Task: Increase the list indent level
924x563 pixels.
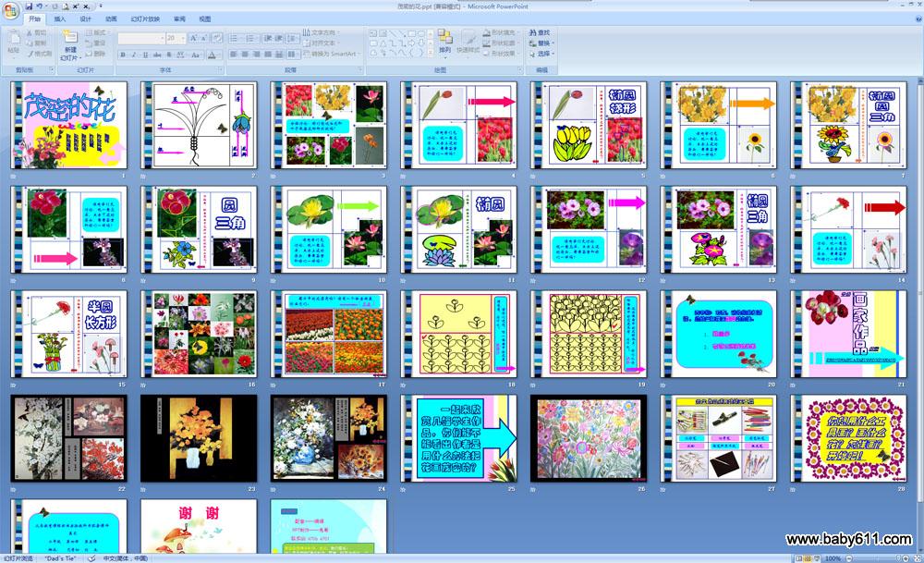Action: click(279, 38)
